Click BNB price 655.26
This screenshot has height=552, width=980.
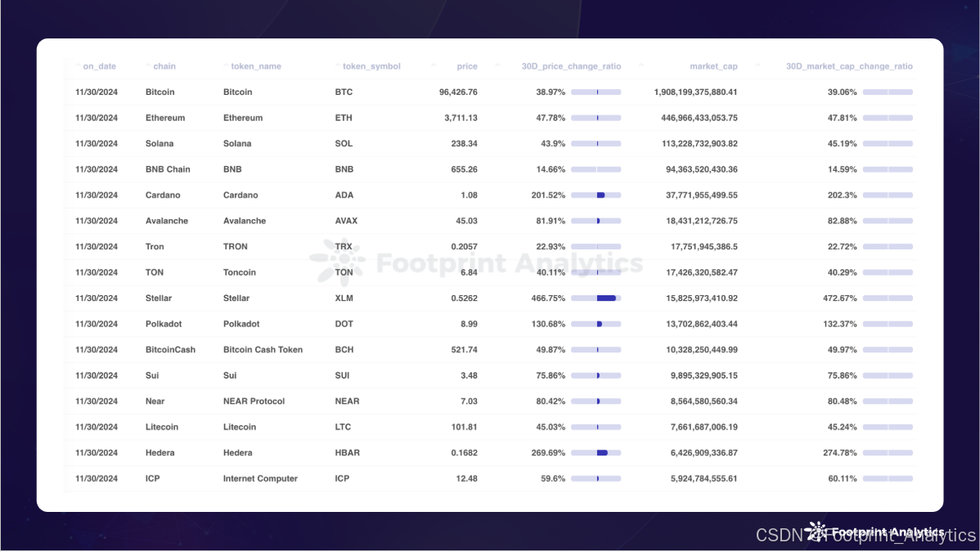[464, 169]
